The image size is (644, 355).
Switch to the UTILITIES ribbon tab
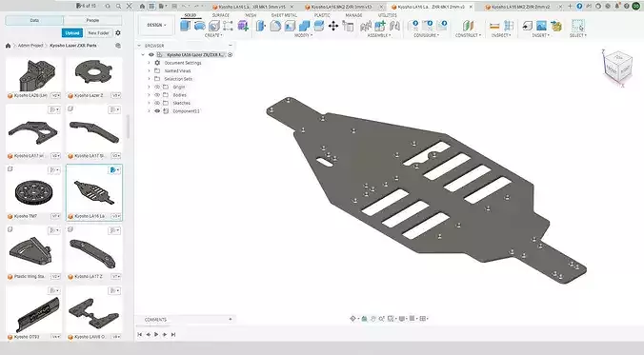(388, 15)
